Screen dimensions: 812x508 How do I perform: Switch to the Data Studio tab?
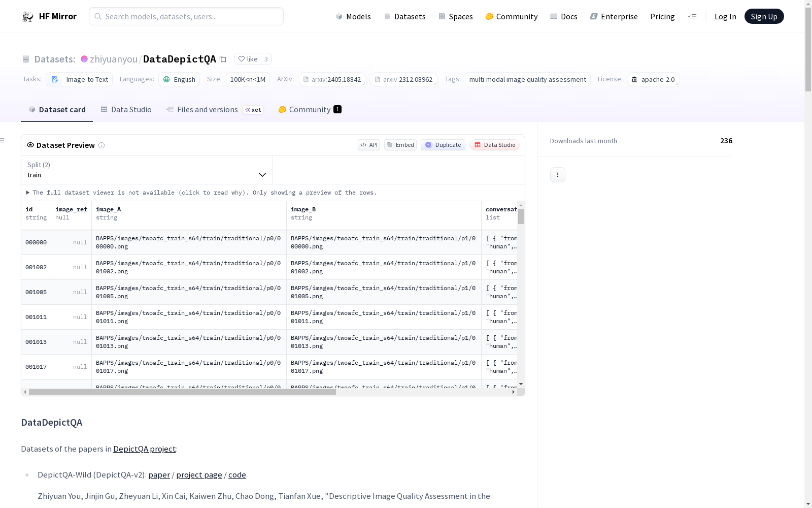[126, 110]
